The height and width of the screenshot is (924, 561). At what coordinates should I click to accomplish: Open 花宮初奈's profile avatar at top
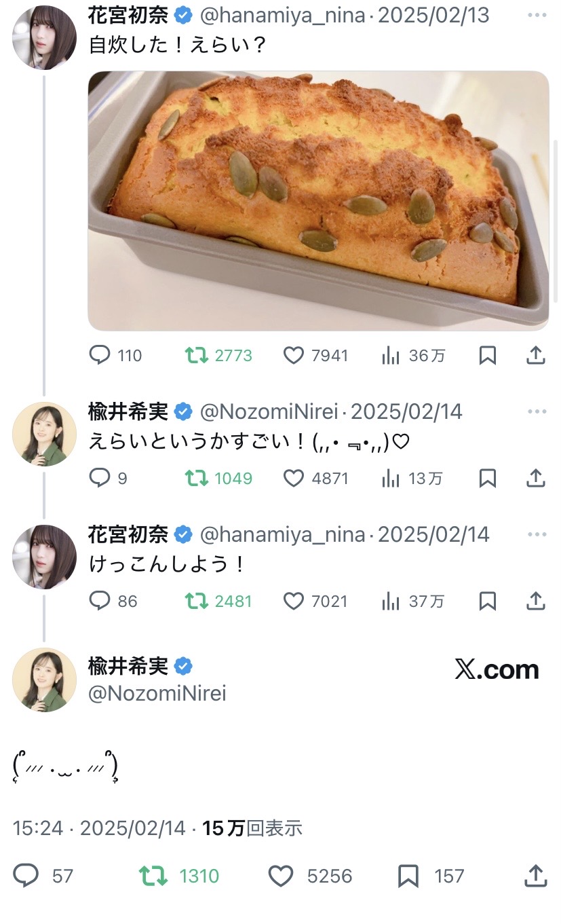(44, 37)
